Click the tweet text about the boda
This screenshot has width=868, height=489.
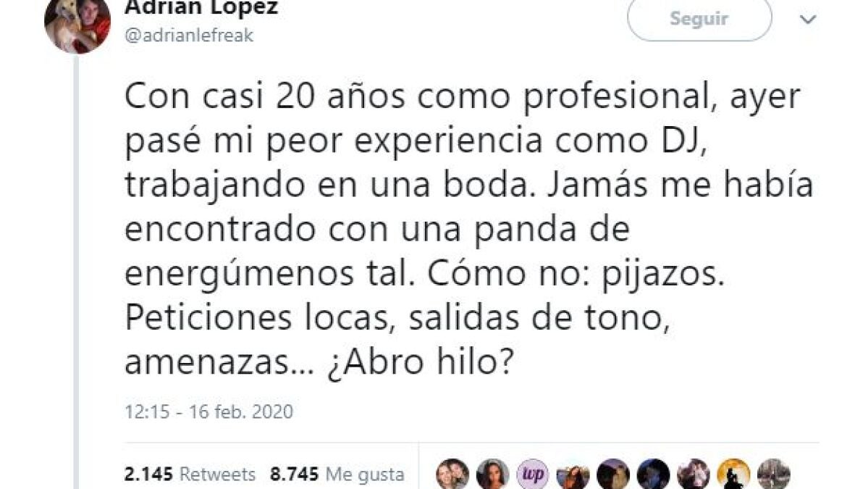click(x=469, y=228)
